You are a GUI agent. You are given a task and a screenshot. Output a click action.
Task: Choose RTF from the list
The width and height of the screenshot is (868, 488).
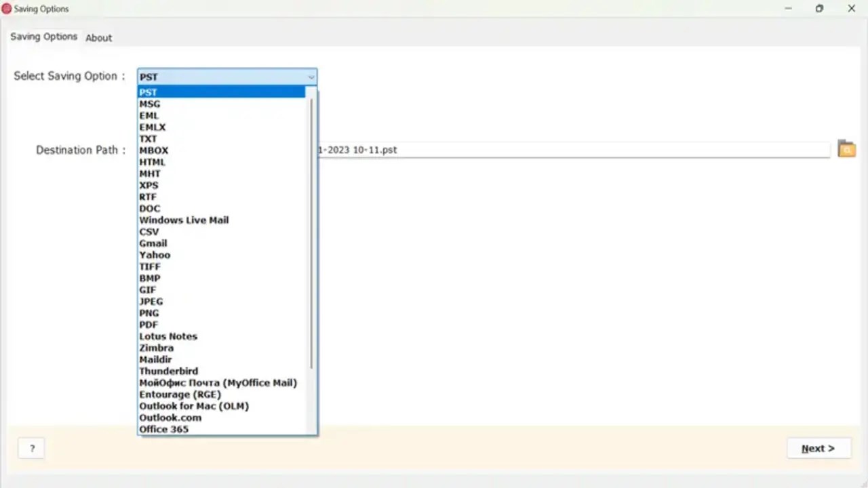coord(222,197)
